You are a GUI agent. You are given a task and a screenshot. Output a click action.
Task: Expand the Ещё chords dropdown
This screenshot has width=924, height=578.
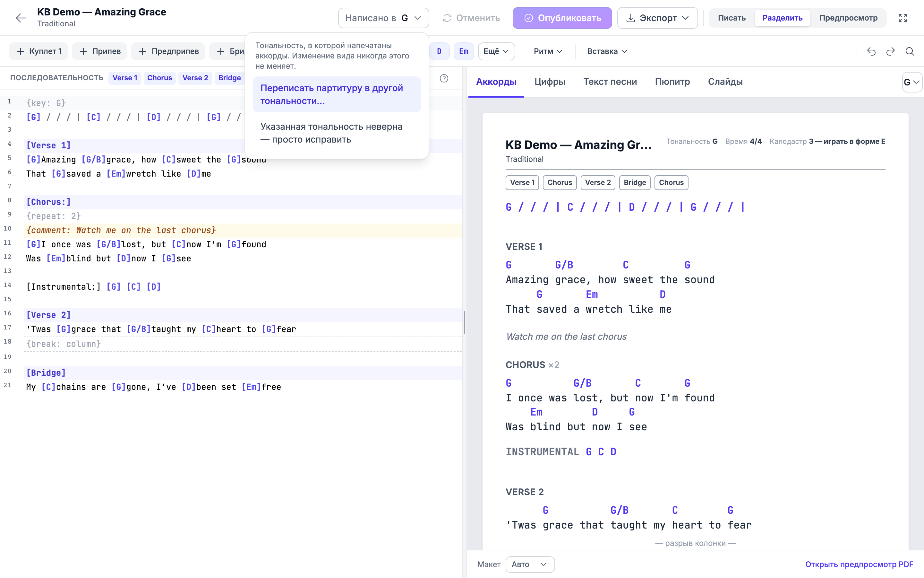coord(496,51)
